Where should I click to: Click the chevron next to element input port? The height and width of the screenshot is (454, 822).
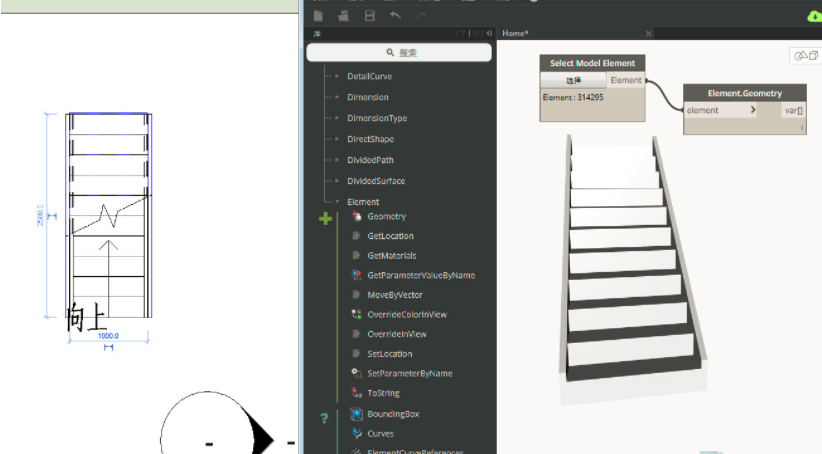(x=753, y=110)
